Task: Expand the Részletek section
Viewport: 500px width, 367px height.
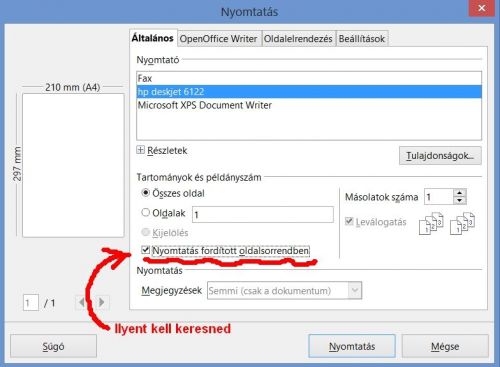Action: [141, 150]
